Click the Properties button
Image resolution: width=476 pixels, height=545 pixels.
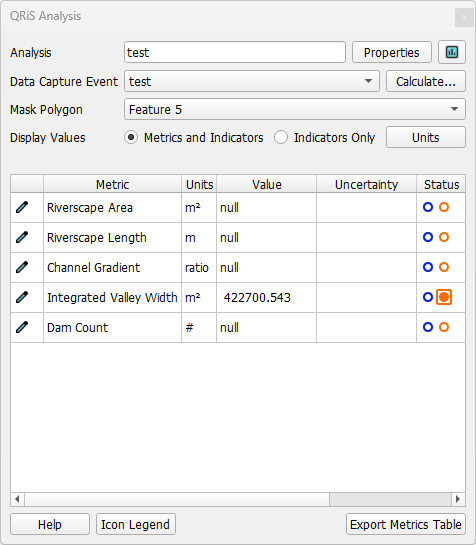tap(392, 52)
